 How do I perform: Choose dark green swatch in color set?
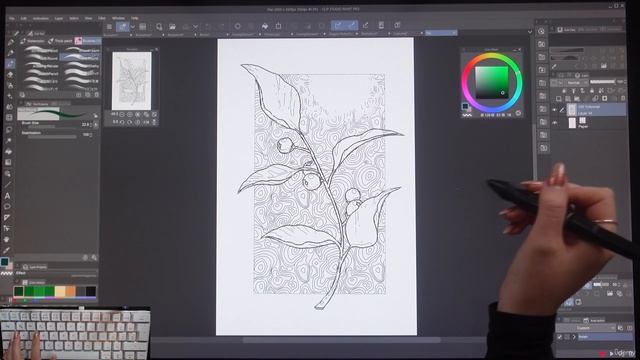click(x=18, y=291)
